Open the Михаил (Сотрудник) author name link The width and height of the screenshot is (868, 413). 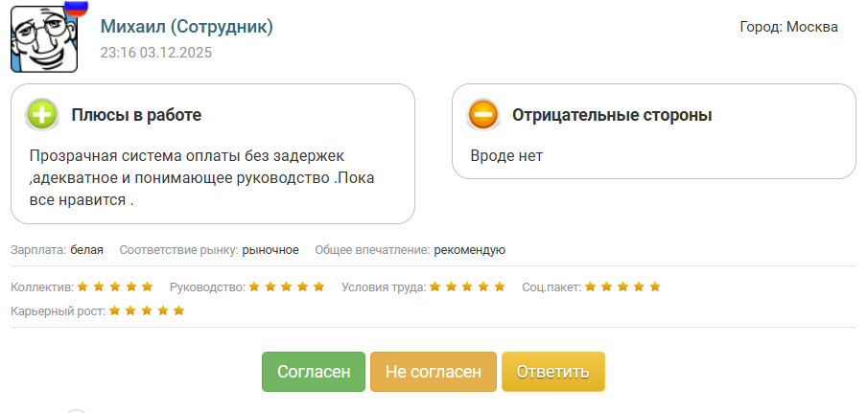click(187, 27)
